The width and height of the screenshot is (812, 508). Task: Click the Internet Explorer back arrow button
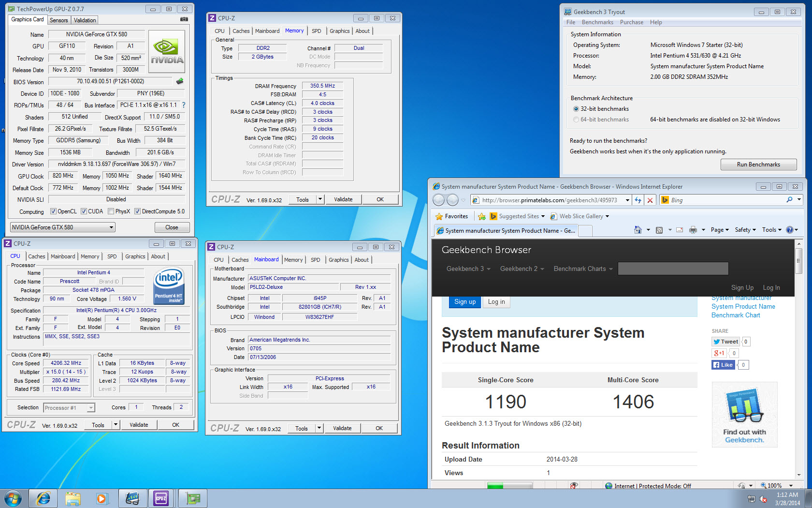[x=438, y=200]
